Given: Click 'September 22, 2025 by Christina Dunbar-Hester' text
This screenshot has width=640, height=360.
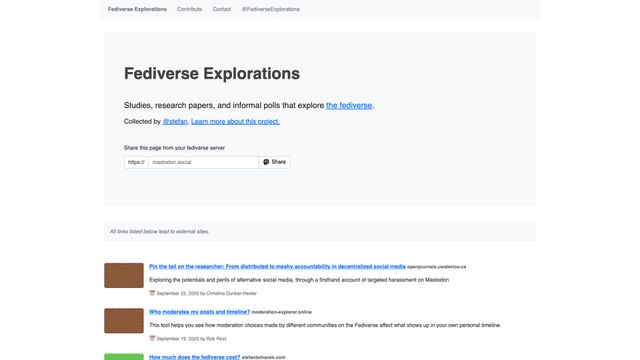Looking at the screenshot, I should [207, 293].
